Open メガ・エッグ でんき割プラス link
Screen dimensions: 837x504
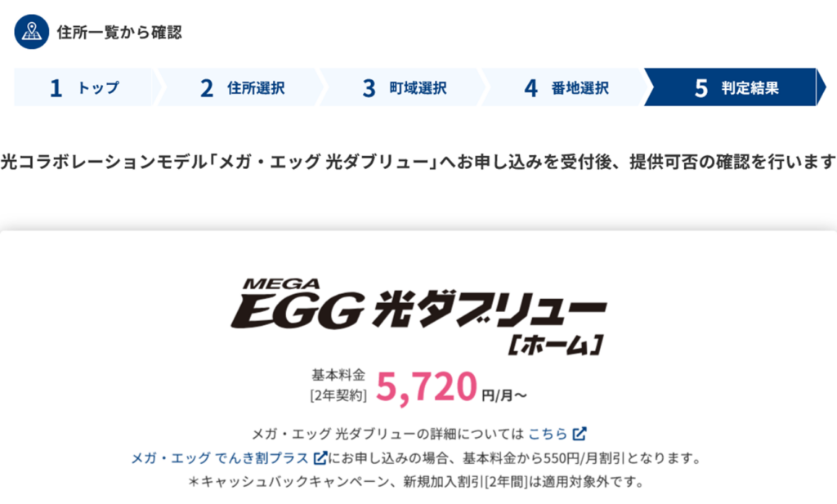220,458
